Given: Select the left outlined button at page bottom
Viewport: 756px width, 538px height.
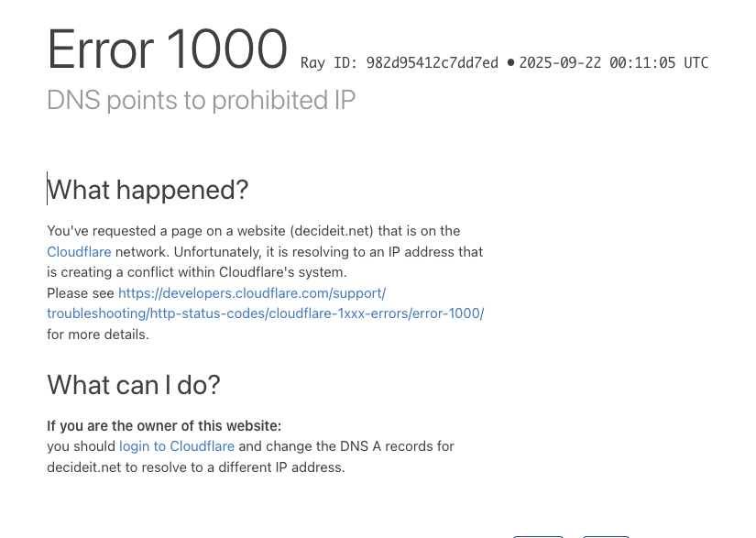Looking at the screenshot, I should [538, 536].
